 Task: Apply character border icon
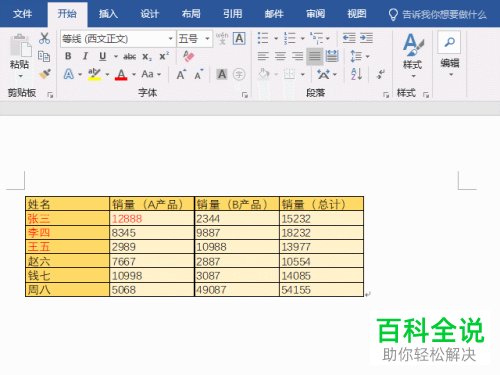click(x=239, y=38)
